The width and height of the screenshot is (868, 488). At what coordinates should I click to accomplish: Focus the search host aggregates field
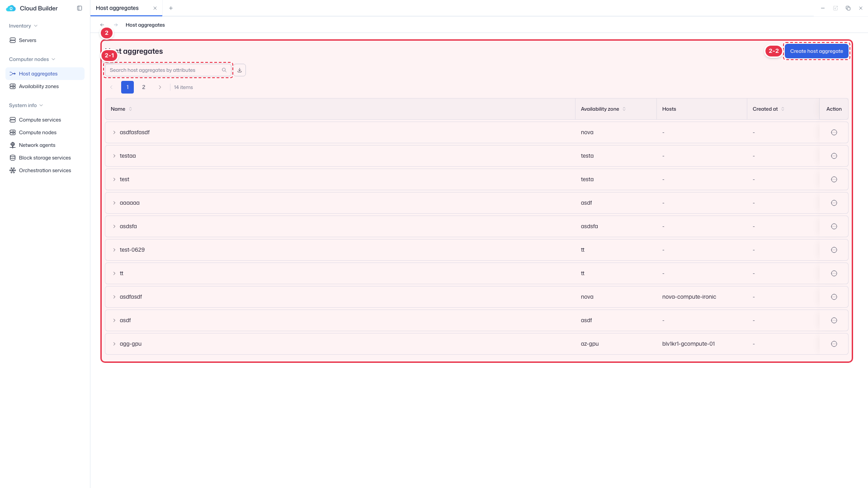coord(168,70)
